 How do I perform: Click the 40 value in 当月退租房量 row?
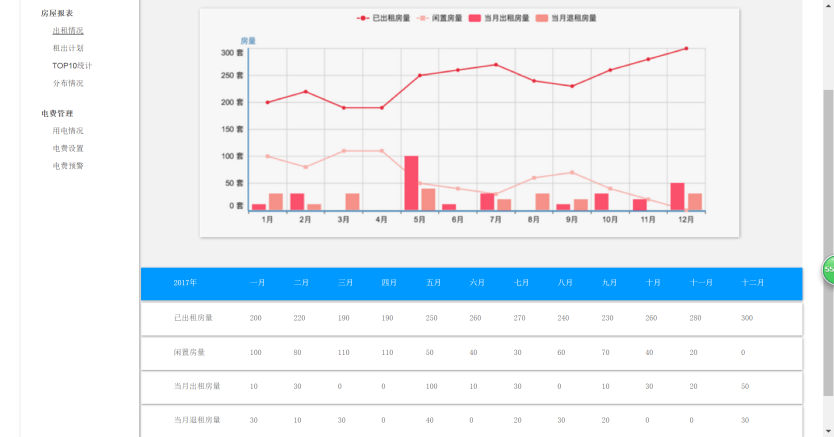(429, 420)
